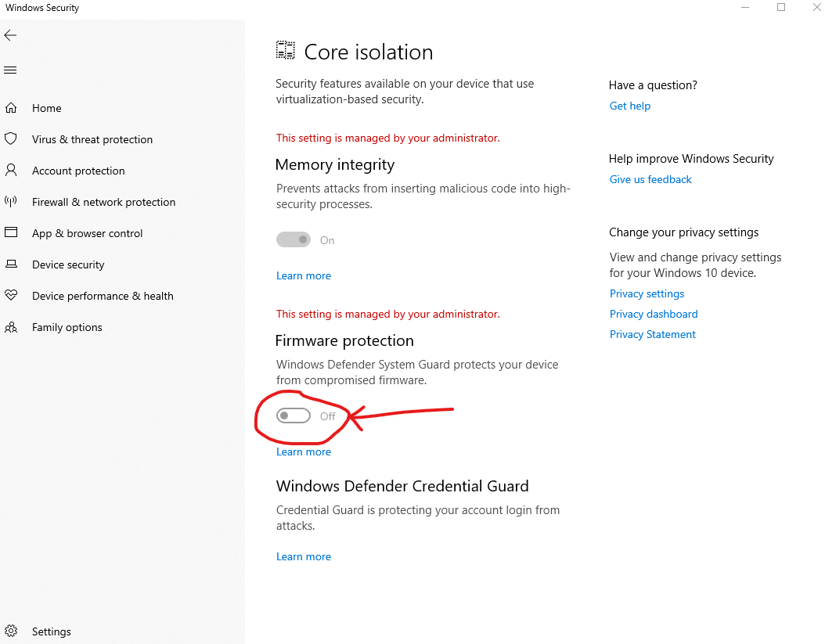Click Learn more under Credential Guard
The image size is (825, 644).
[304, 556]
